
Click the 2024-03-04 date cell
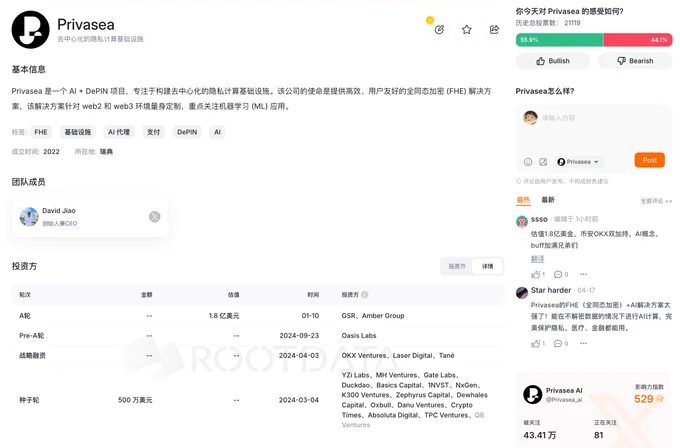[x=299, y=400]
